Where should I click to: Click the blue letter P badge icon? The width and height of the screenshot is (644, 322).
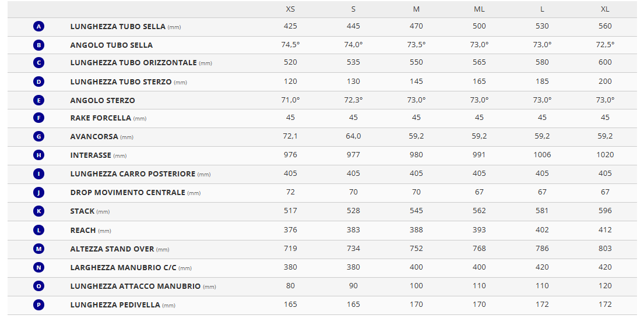[38, 305]
